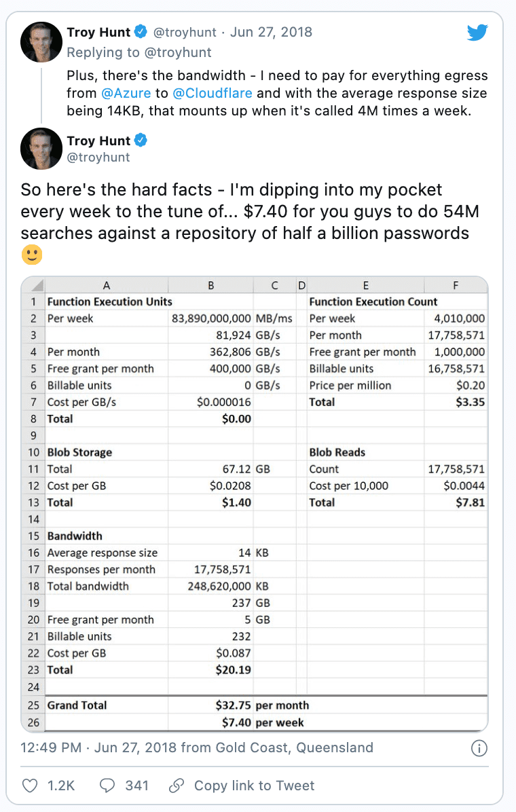Click the verified badge on main tweet
Viewport: 516px width, 812px height.
click(x=141, y=141)
